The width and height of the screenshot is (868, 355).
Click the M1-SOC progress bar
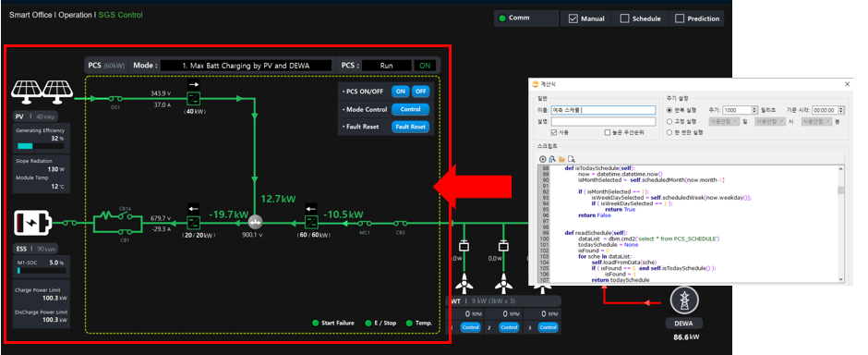pyautogui.click(x=42, y=272)
